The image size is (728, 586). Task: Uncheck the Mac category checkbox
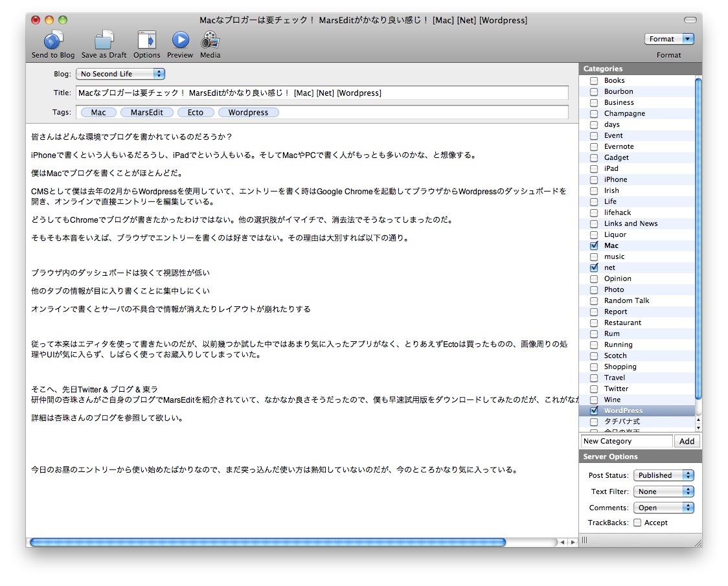pos(594,246)
